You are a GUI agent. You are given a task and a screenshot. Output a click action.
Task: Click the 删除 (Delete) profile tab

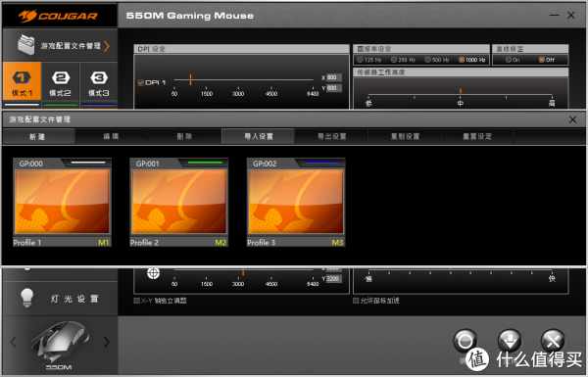pos(185,136)
